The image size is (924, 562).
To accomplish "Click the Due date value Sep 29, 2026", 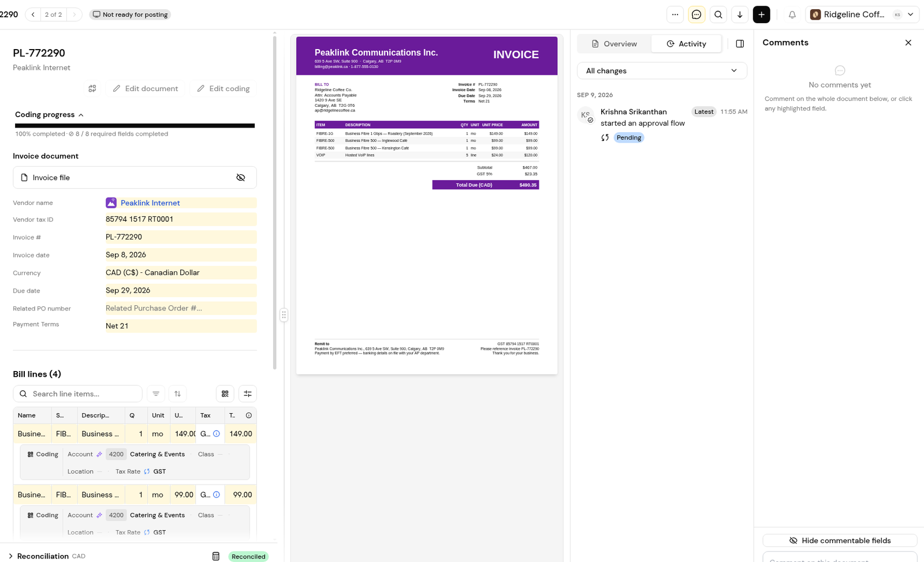I will (x=181, y=290).
